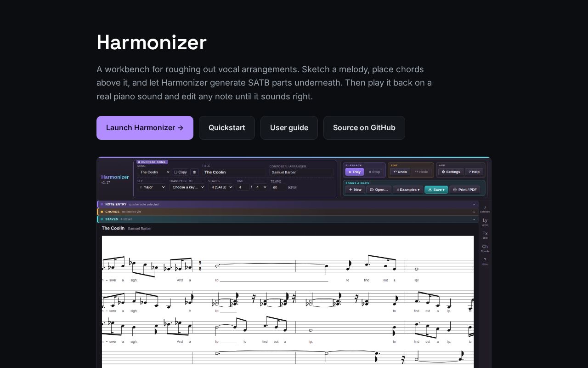This screenshot has width=588, height=368.
Task: Copy the current song
Action: coord(181,172)
